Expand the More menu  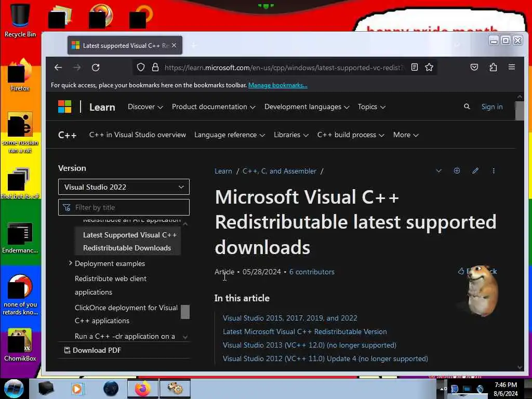coord(406,135)
